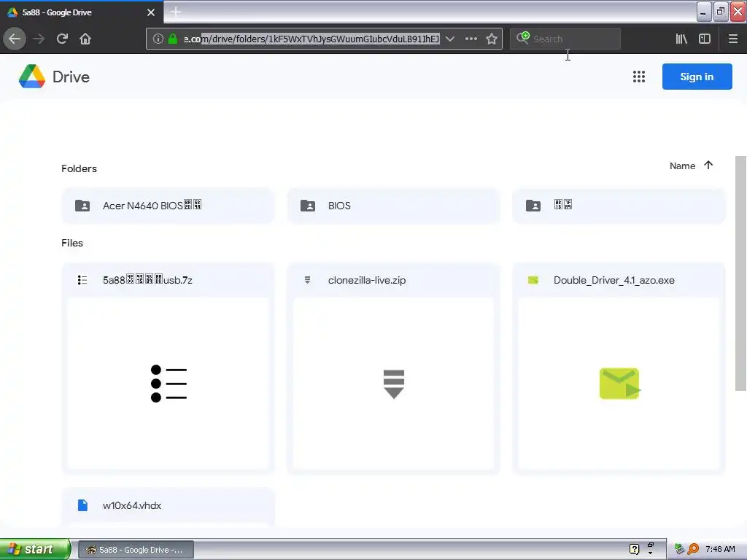Open the Firefox hamburger menu
Viewport: 747px width, 560px height.
[733, 39]
